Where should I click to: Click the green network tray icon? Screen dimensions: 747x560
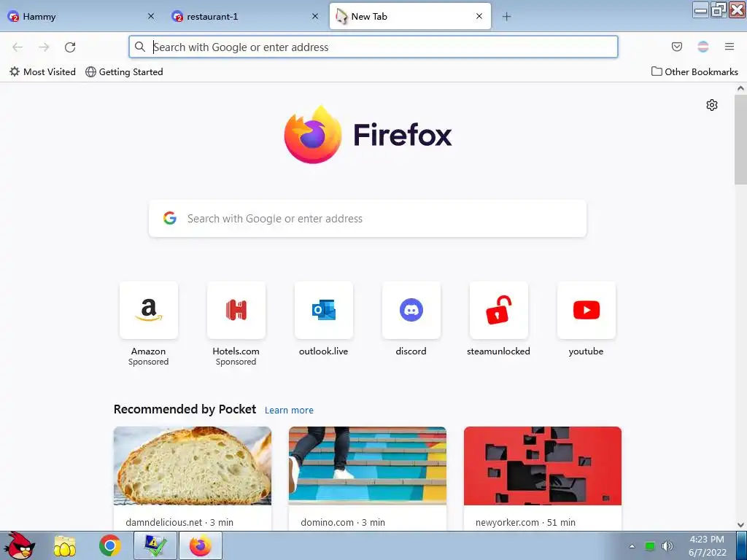click(x=650, y=546)
